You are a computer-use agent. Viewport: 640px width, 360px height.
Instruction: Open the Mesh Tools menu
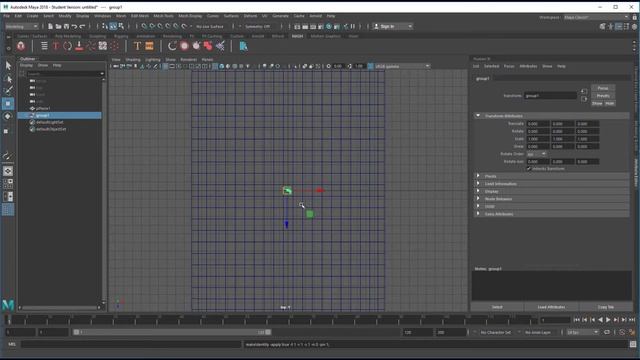163,16
